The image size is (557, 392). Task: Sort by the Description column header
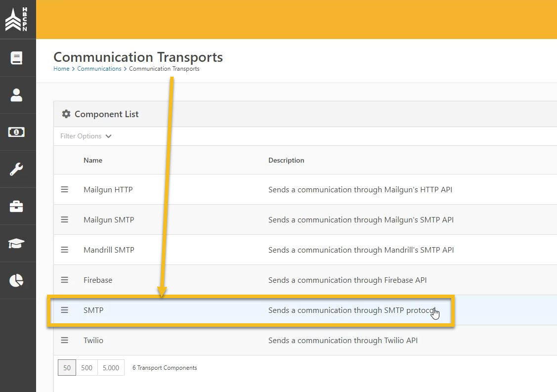(x=286, y=160)
